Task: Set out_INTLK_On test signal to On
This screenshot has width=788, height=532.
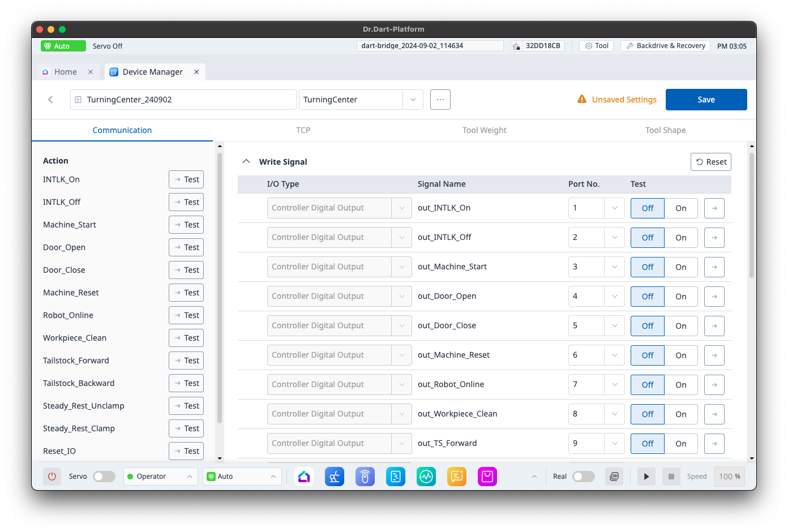Action: point(680,208)
